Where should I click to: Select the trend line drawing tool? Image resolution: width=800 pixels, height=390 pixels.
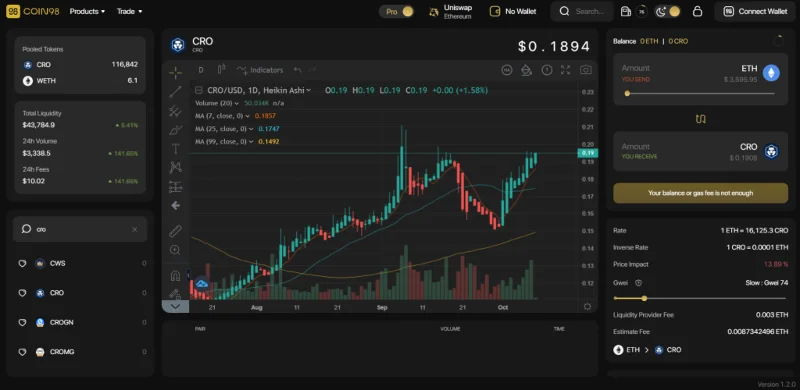176,92
